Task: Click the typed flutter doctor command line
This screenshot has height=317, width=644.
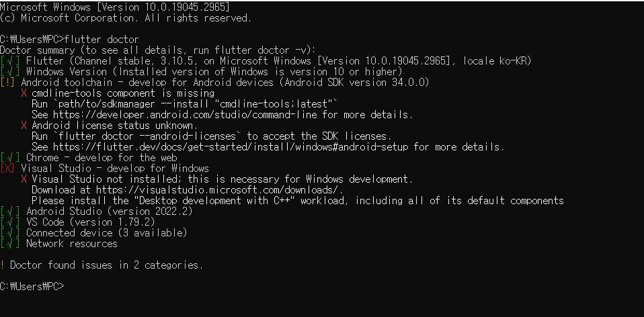Action: coord(69,40)
